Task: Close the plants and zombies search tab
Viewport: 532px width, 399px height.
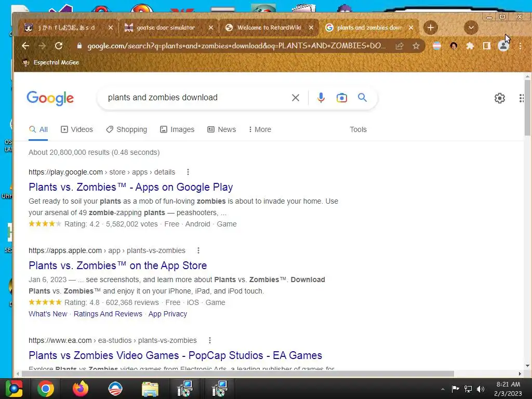Action: (x=411, y=28)
